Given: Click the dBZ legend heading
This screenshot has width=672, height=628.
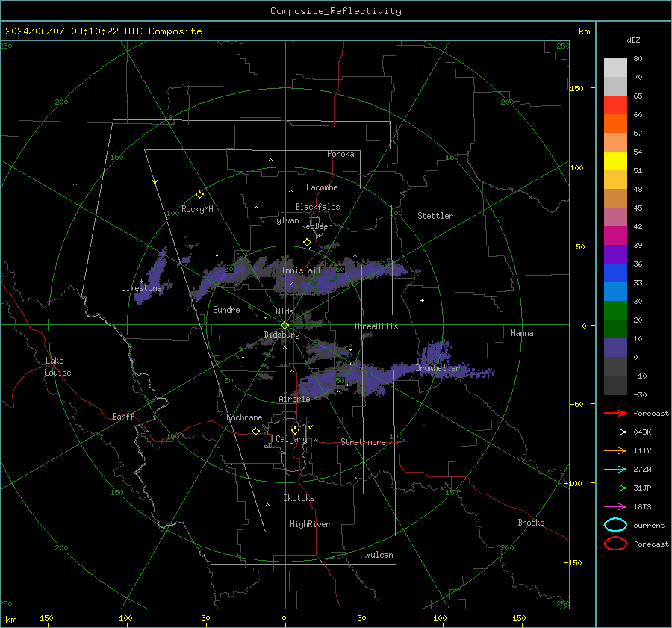Looking at the screenshot, I should (633, 40).
